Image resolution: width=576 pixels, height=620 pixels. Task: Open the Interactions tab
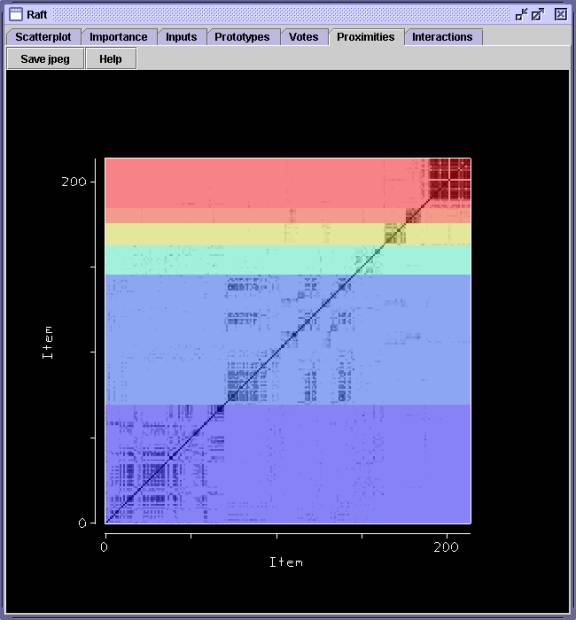click(x=442, y=37)
